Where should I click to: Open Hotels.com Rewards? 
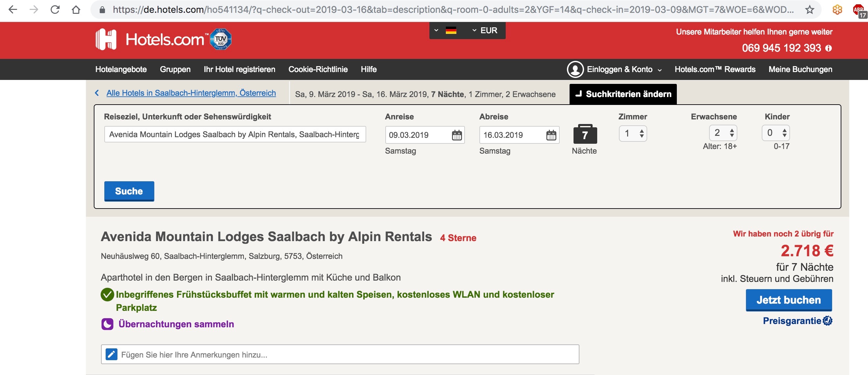[x=715, y=69]
